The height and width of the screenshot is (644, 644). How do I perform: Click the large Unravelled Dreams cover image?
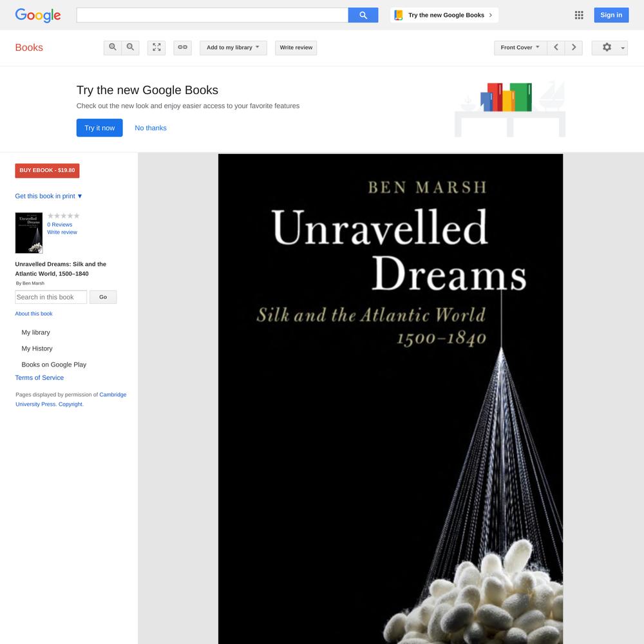click(391, 399)
